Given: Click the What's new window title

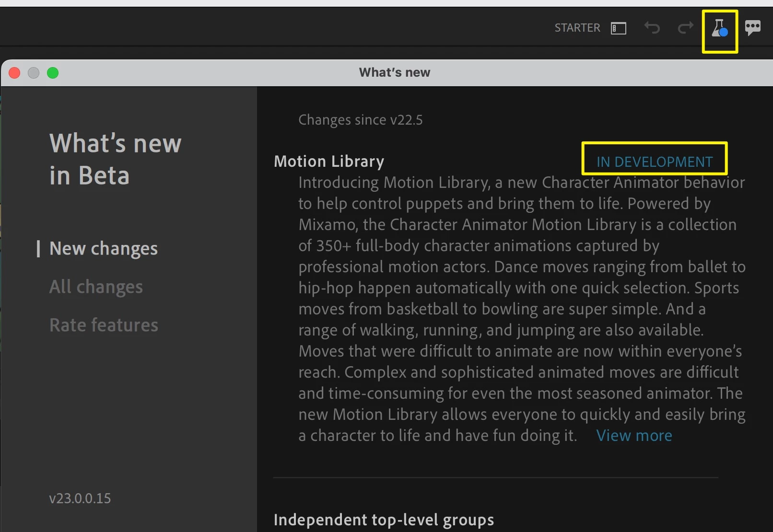Looking at the screenshot, I should [x=395, y=72].
